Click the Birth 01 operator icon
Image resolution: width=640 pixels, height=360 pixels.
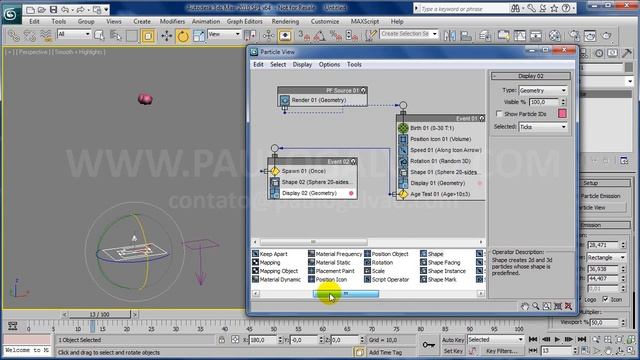[403, 128]
